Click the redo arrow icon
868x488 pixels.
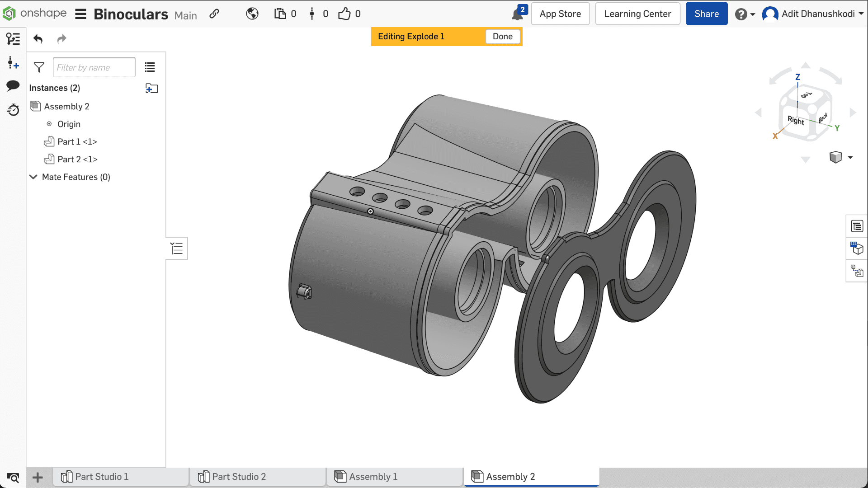(x=61, y=39)
